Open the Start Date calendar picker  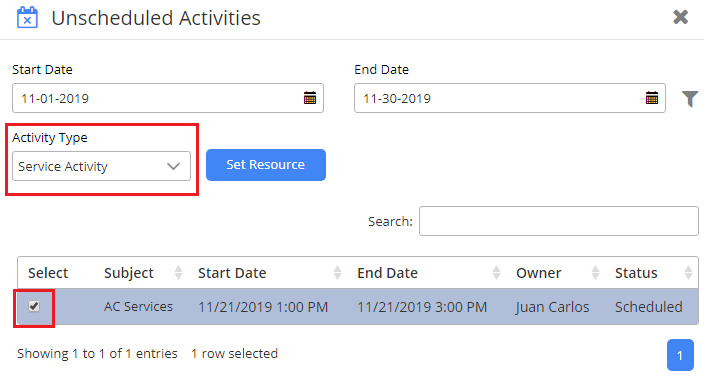[310, 98]
